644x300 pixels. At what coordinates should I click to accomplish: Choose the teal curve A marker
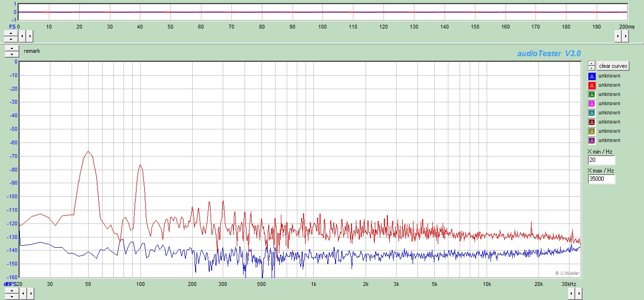click(x=591, y=113)
